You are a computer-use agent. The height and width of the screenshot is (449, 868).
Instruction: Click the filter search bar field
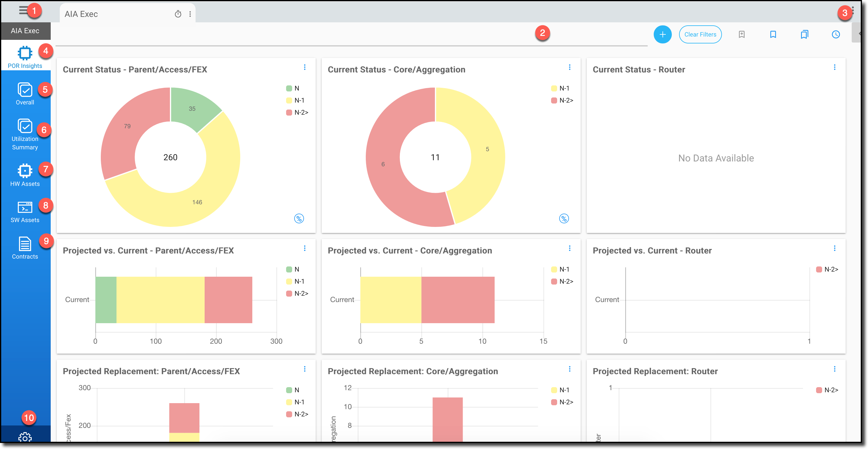(351, 35)
